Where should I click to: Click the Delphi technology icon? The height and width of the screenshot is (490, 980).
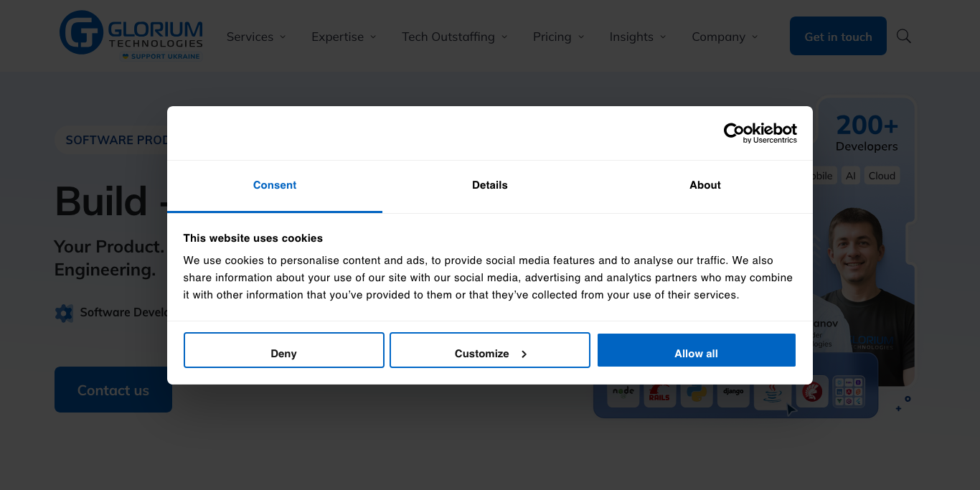click(x=811, y=392)
